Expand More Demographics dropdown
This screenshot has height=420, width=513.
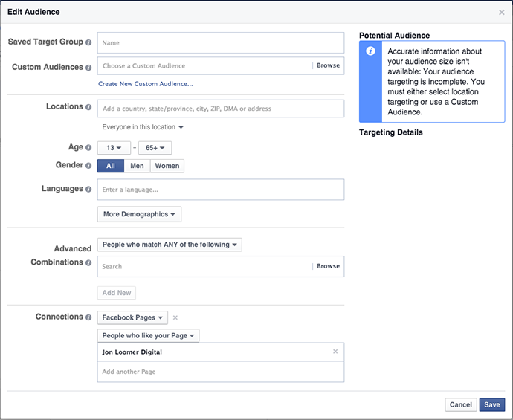(x=139, y=214)
